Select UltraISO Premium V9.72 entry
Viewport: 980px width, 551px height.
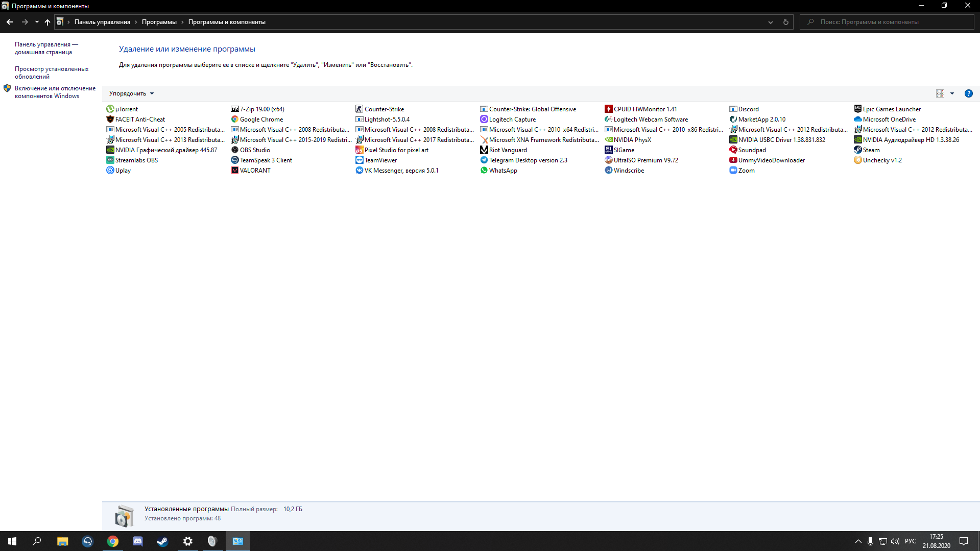coord(641,160)
